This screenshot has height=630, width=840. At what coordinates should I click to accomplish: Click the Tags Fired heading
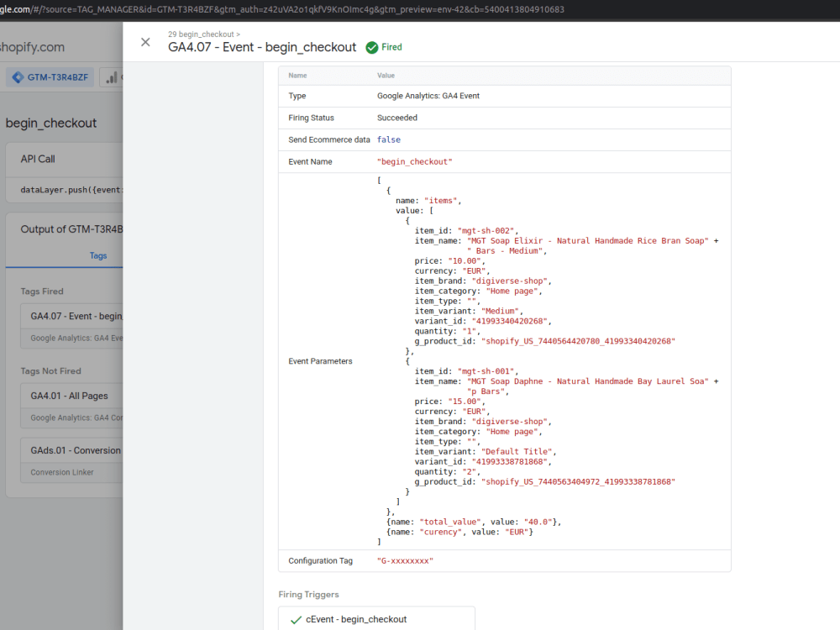42,291
